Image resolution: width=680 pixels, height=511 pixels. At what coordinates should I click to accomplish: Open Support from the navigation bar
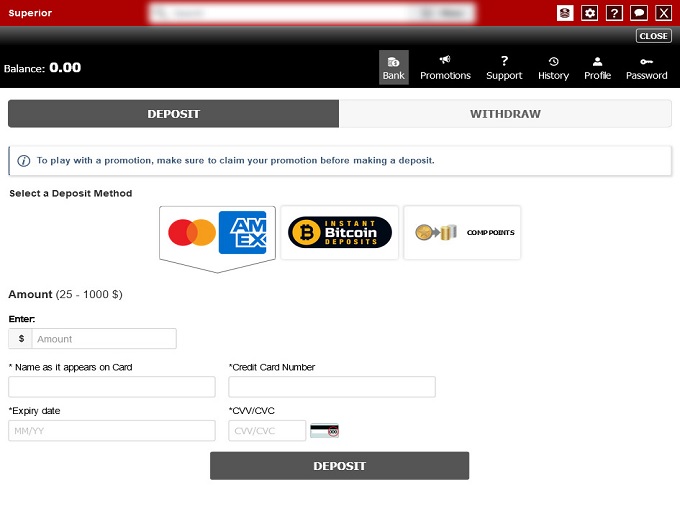tap(504, 68)
